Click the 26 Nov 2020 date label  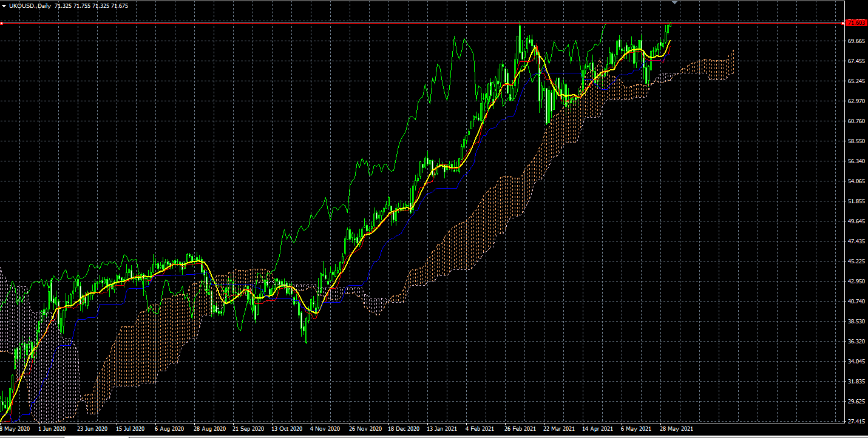[x=365, y=429]
